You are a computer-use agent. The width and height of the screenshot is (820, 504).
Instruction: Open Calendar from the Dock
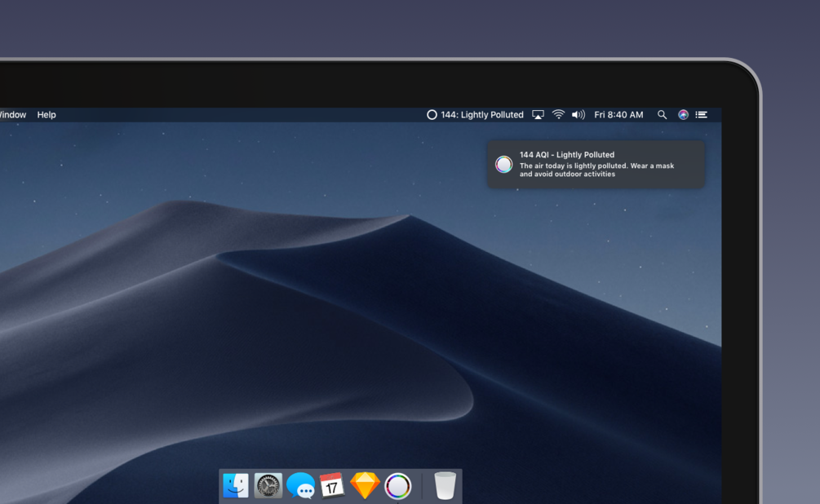pyautogui.click(x=332, y=486)
